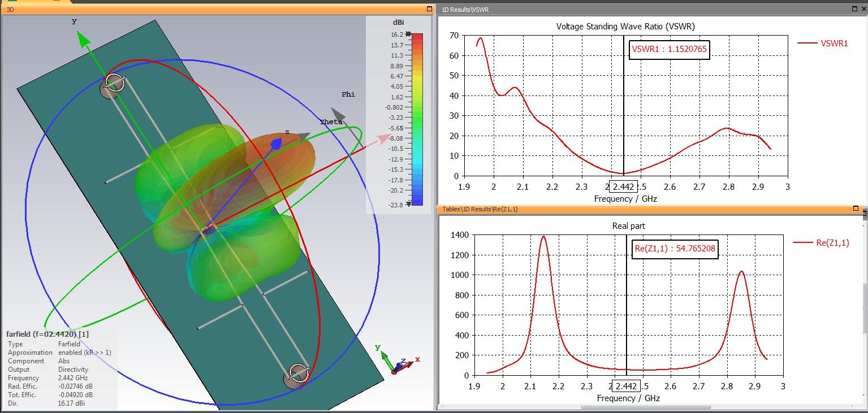Click the Re(Z1,1) legend entry
This screenshot has width=868, height=413.
821,242
